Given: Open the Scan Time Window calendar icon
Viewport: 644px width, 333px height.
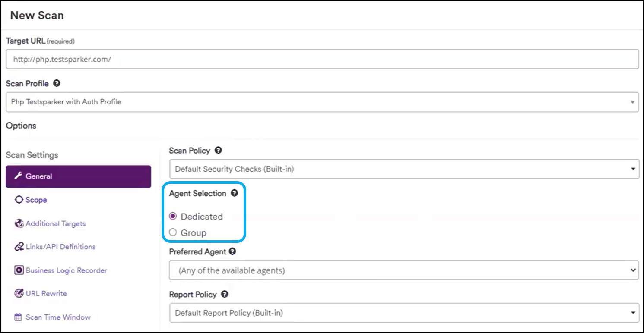Looking at the screenshot, I should 19,317.
